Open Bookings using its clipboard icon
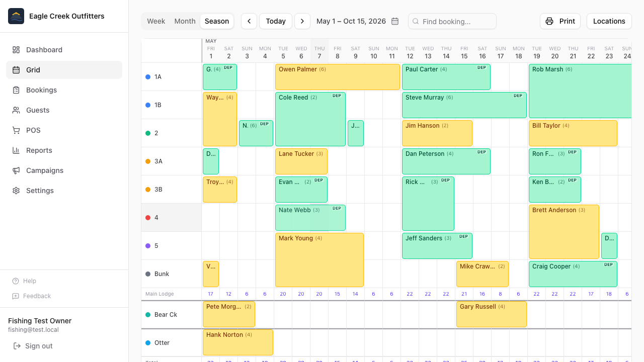Screen dimensions: 644x362 16,90
